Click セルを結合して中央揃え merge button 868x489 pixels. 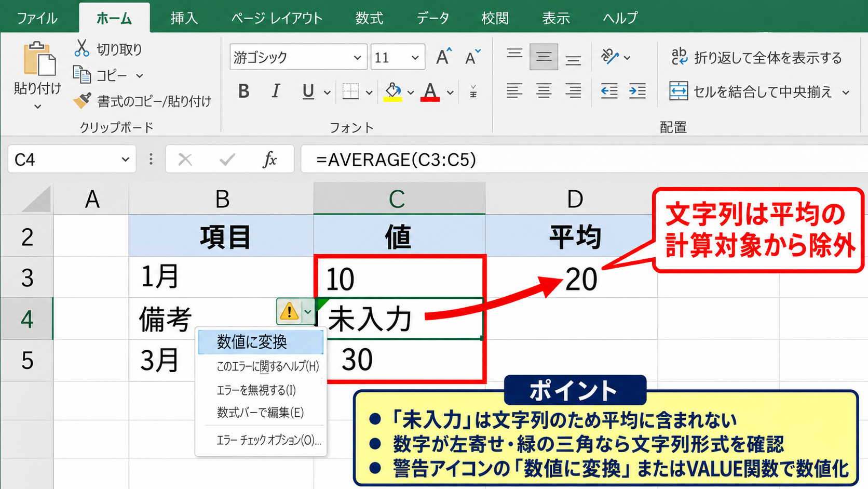pos(751,91)
